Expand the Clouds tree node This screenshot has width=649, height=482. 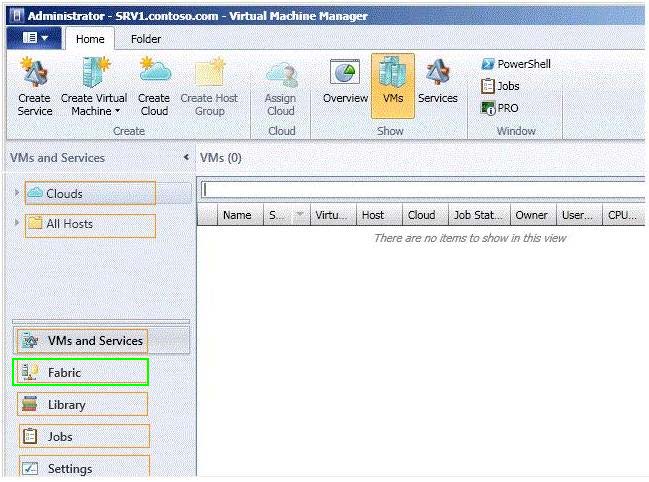coord(17,192)
